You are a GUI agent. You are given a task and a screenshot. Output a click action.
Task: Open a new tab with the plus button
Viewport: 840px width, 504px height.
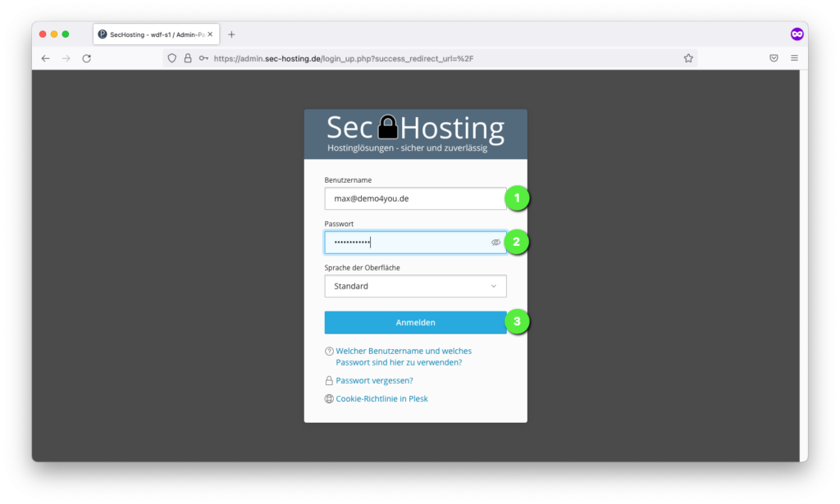click(231, 34)
